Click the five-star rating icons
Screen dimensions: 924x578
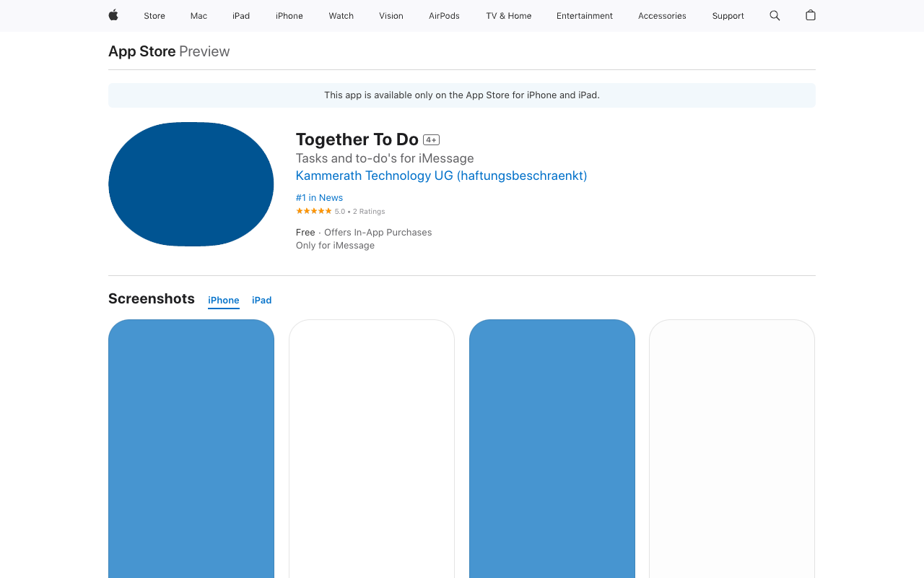313,211
